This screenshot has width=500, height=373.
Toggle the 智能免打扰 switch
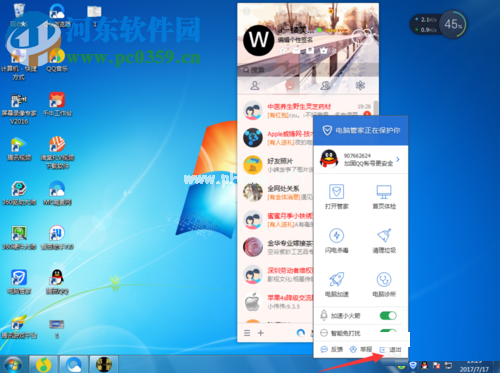pyautogui.click(x=388, y=331)
